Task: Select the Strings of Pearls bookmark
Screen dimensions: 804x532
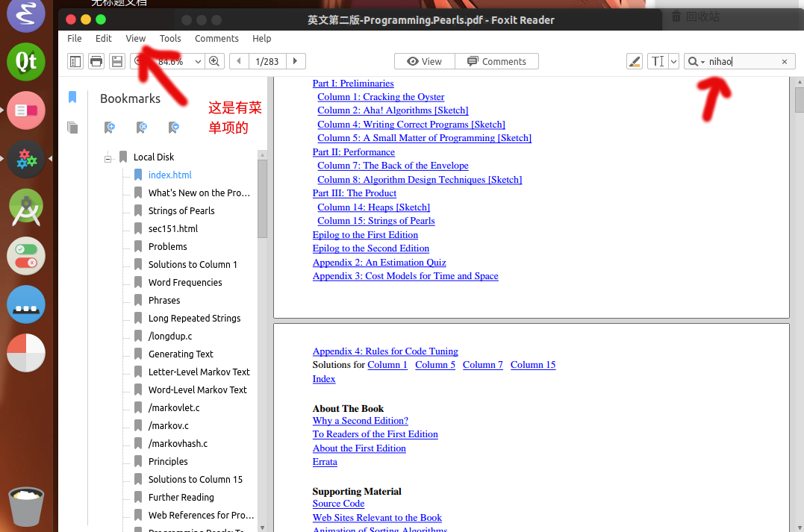Action: [x=181, y=210]
